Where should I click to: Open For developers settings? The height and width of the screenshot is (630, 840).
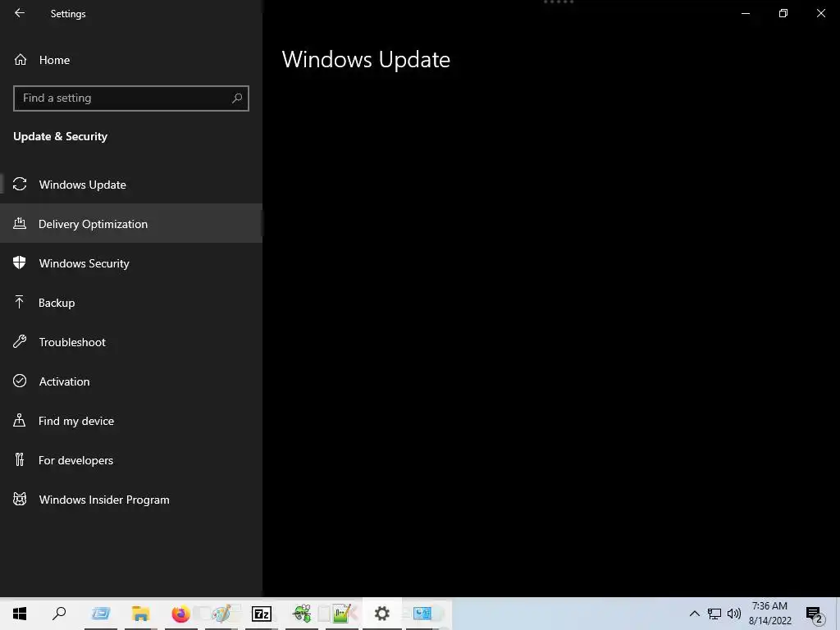click(131, 460)
